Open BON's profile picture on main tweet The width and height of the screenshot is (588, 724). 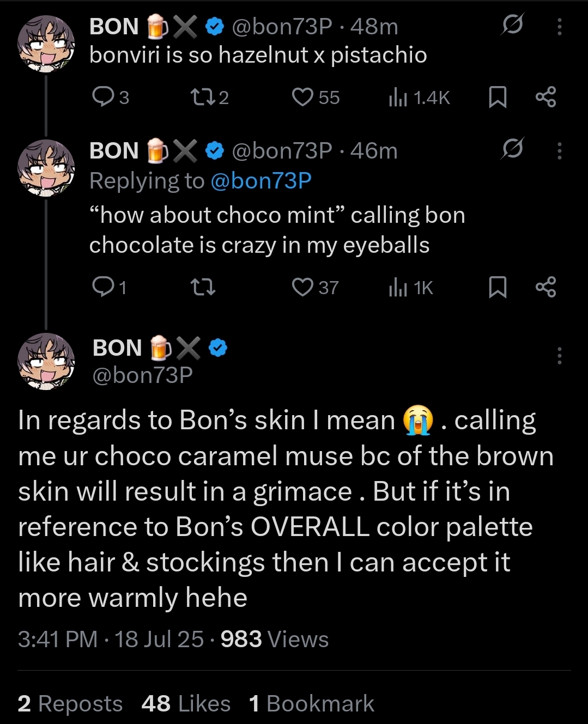pos(46,361)
